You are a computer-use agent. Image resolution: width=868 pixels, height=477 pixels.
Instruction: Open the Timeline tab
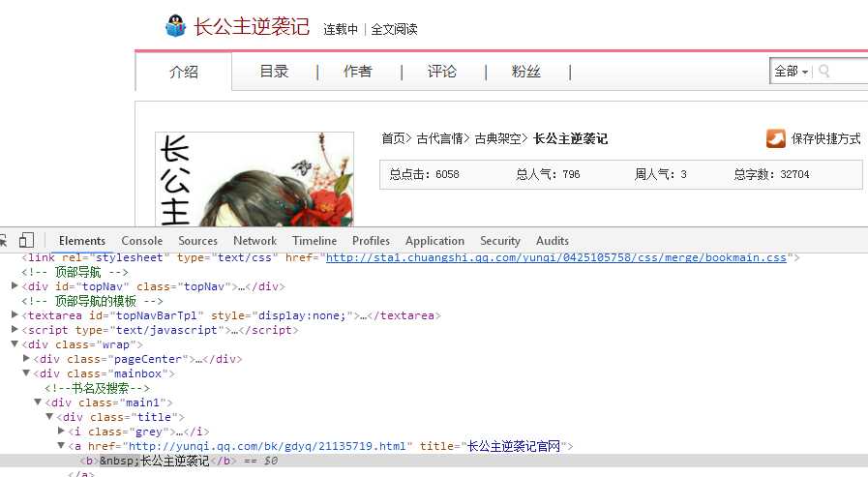point(314,241)
